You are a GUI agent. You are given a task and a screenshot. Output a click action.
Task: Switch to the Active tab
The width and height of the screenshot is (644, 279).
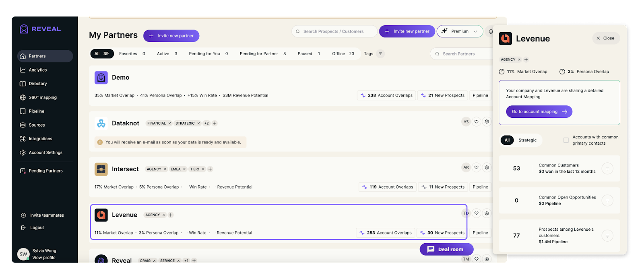click(167, 54)
